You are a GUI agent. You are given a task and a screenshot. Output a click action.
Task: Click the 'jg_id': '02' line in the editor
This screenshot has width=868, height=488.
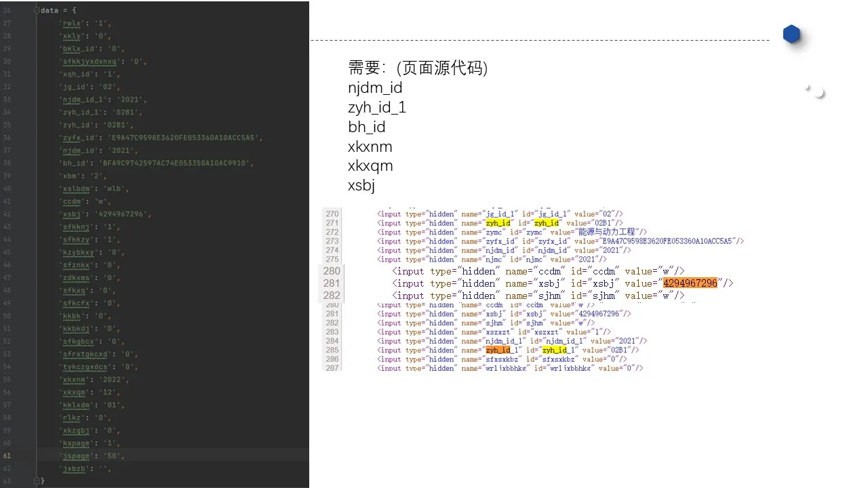click(x=90, y=87)
